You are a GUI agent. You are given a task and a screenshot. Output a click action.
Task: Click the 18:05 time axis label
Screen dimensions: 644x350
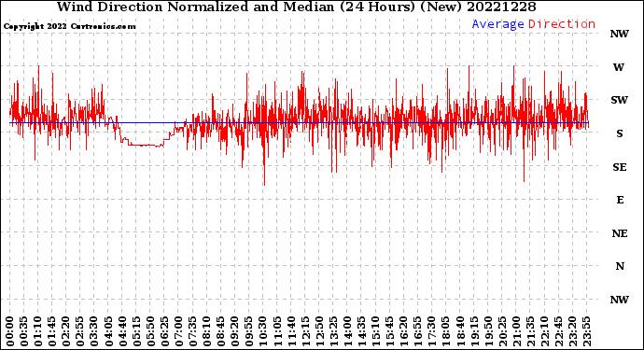(x=446, y=331)
